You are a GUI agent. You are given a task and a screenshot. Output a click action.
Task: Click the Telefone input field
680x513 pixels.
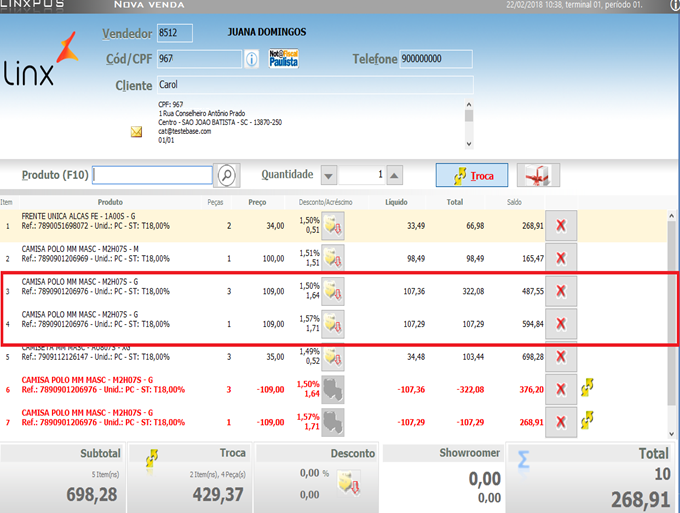pyautogui.click(x=436, y=59)
